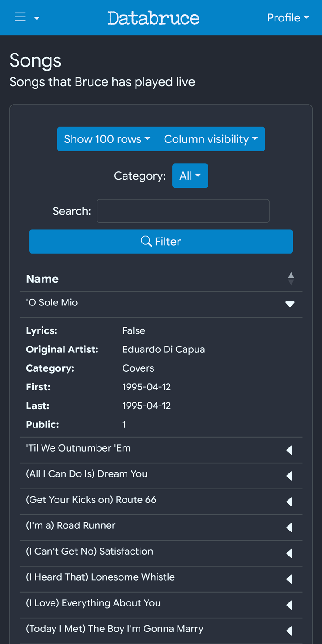Click the Databruce logo
The image size is (322, 644).
tap(153, 18)
